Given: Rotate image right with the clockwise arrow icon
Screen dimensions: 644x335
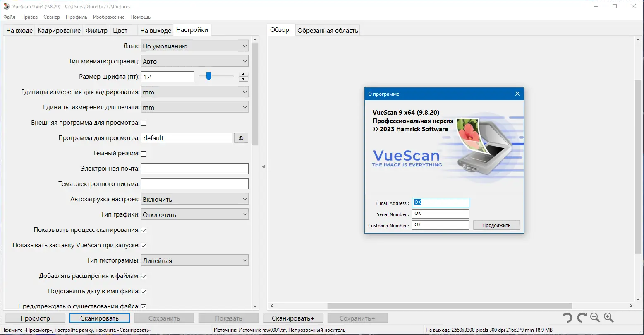Looking at the screenshot, I should point(582,318).
